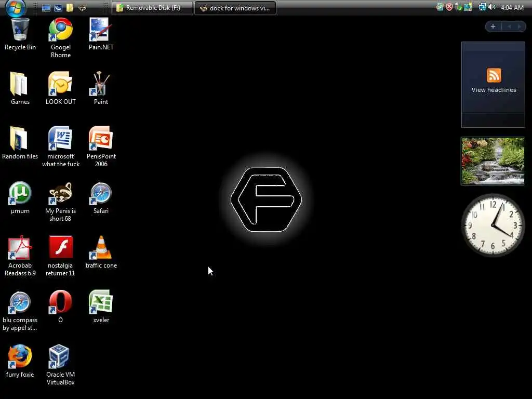532x399 pixels.
Task: Select the Word document shortcut icon
Action: [x=61, y=138]
